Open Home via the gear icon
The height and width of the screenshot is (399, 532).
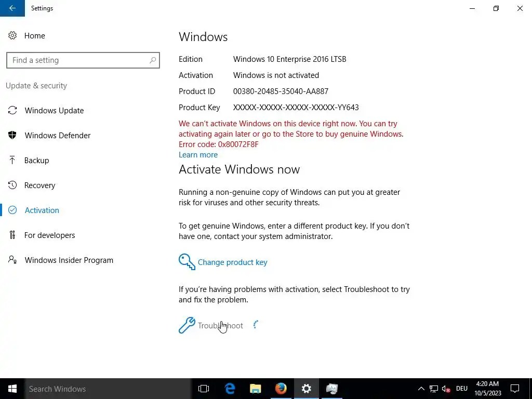12,36
